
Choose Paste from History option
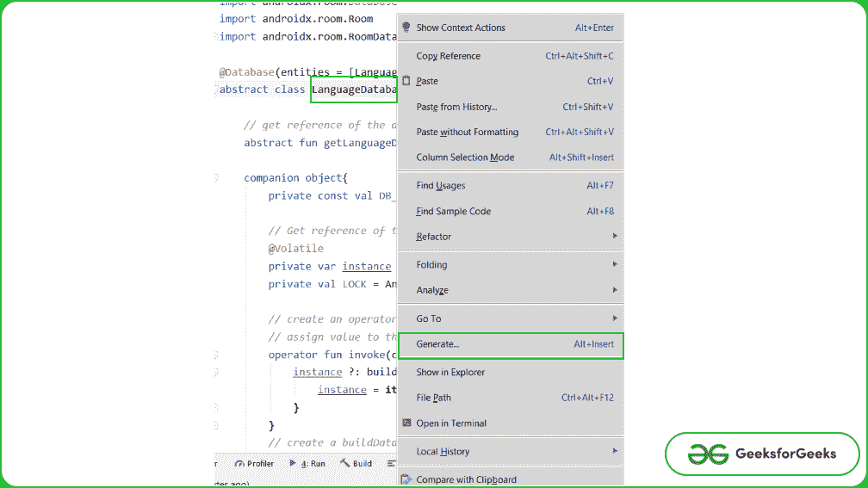[x=456, y=108]
